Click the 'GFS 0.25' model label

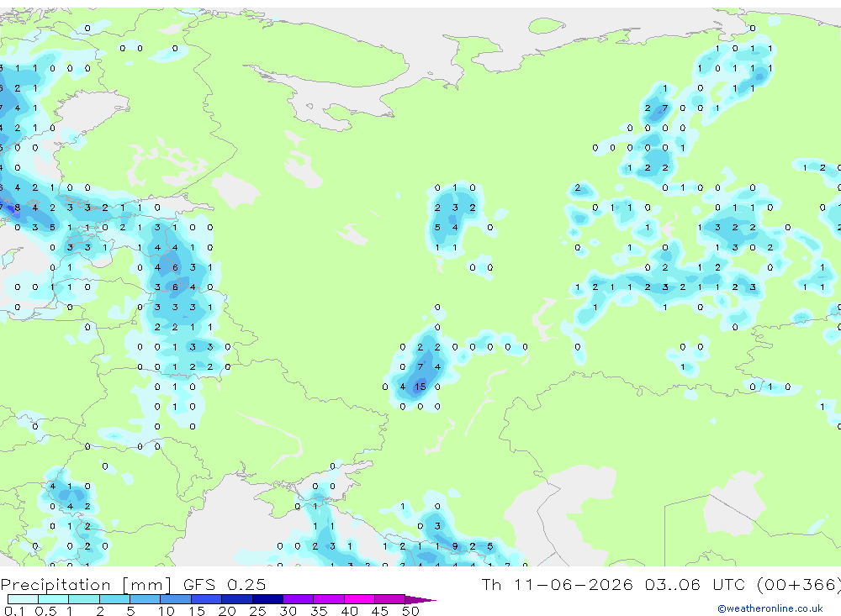[x=225, y=584]
